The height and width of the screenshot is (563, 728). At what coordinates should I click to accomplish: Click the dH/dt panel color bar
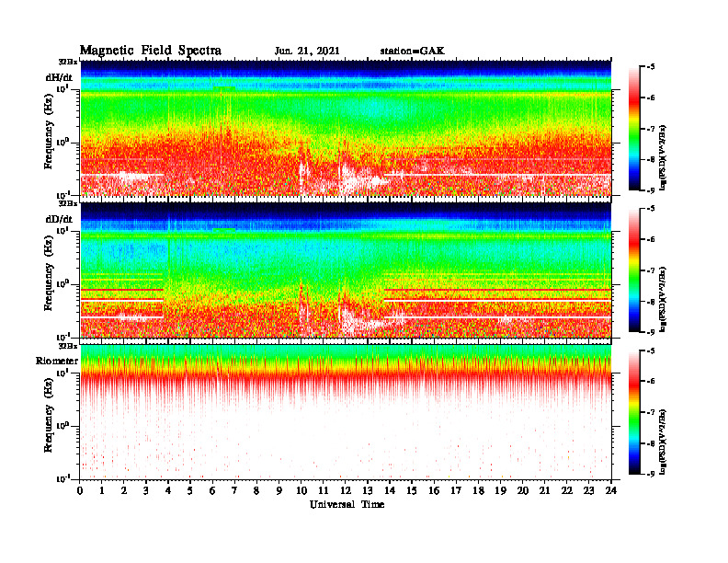point(634,129)
